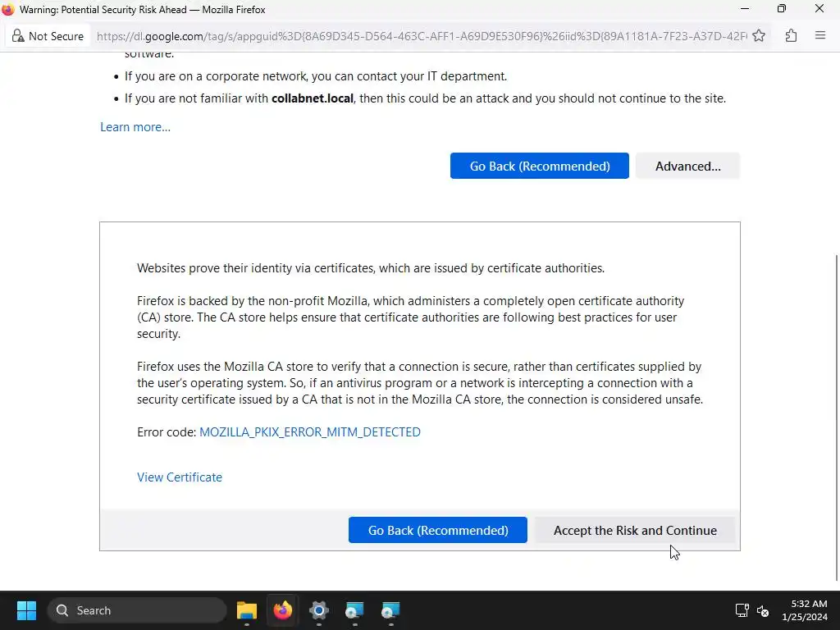Click the Advanced... button
The height and width of the screenshot is (630, 840).
click(688, 166)
